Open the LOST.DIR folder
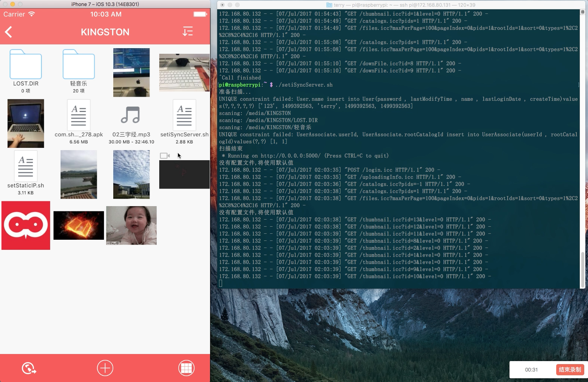Screen dimensions: 588x382 tap(26, 64)
